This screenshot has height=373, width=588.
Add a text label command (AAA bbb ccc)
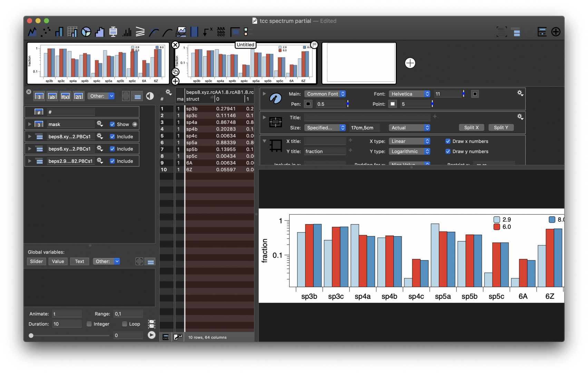click(221, 32)
